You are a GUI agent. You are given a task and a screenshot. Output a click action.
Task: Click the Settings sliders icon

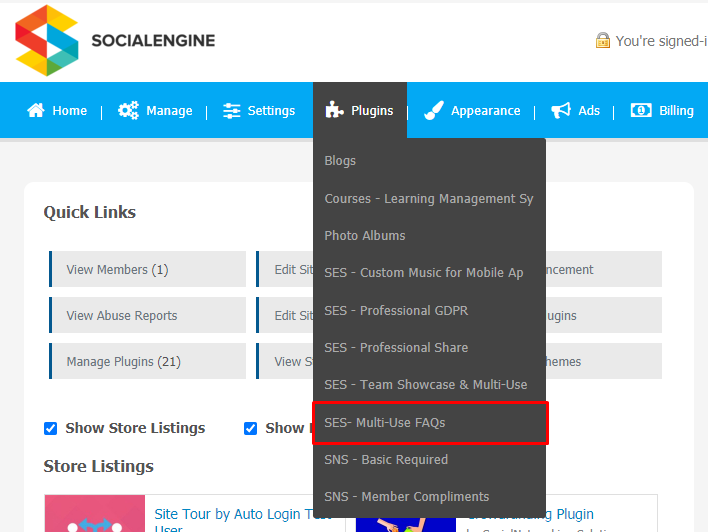tap(232, 111)
